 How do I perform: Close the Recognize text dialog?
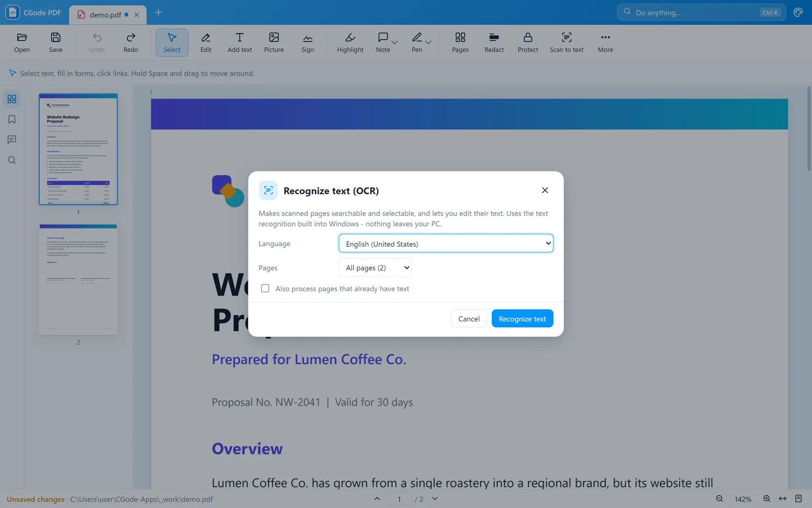pyautogui.click(x=545, y=190)
